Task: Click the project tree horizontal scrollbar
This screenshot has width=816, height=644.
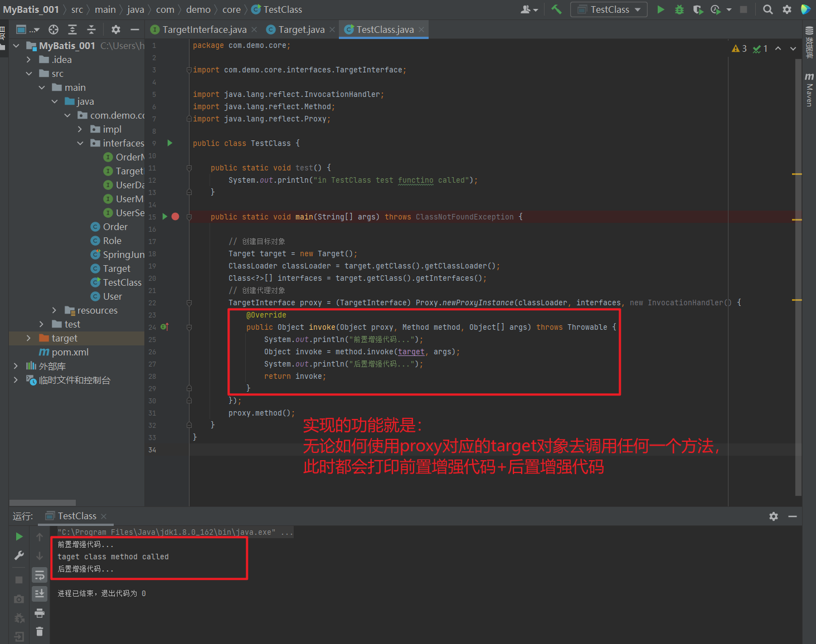Action: coord(42,502)
